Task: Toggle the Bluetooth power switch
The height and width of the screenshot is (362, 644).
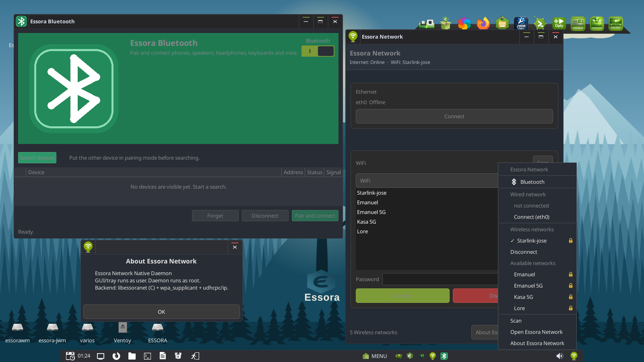Action: pos(318,51)
